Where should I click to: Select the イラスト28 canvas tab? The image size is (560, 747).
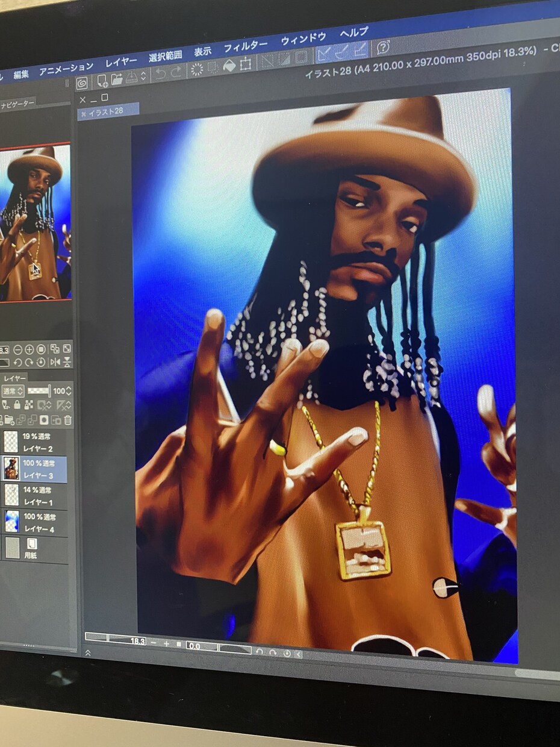108,111
